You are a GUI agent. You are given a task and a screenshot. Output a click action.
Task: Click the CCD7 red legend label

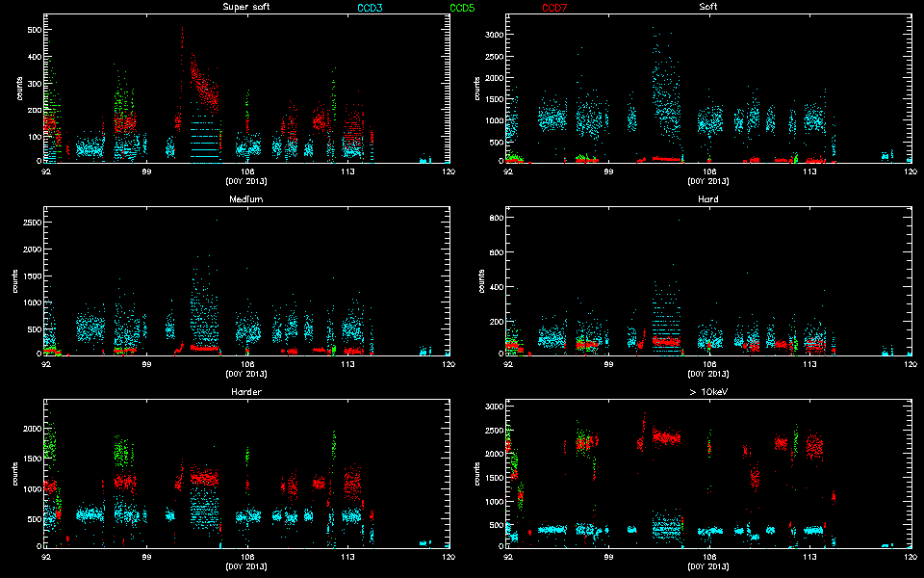tap(554, 8)
